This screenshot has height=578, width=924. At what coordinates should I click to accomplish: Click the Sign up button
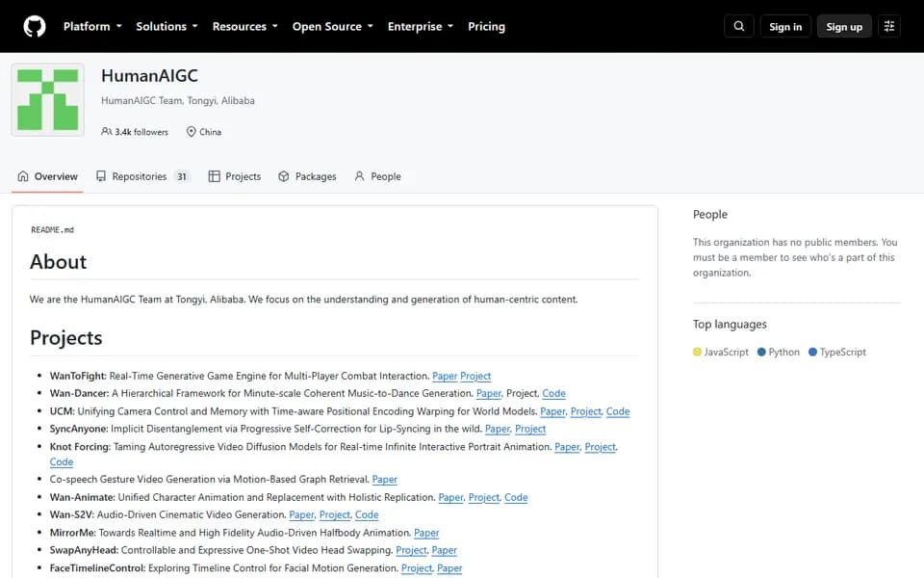click(x=844, y=27)
